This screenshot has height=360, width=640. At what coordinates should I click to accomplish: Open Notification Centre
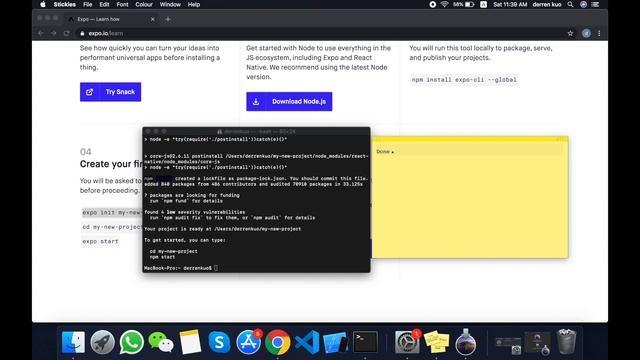tap(596, 4)
